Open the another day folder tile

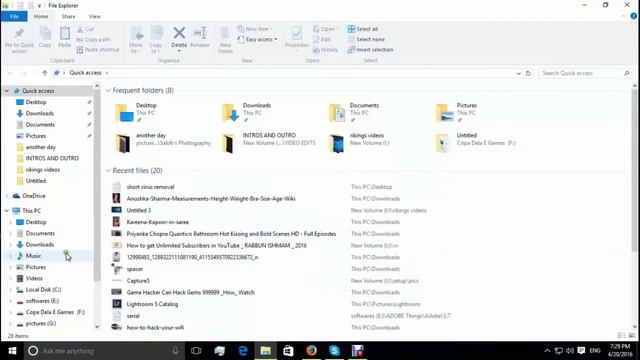point(162,143)
